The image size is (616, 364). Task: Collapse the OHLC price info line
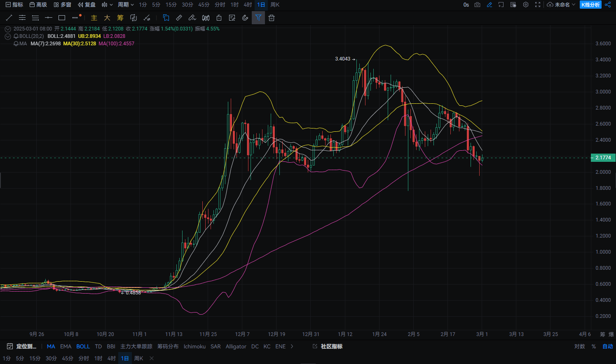[7, 29]
